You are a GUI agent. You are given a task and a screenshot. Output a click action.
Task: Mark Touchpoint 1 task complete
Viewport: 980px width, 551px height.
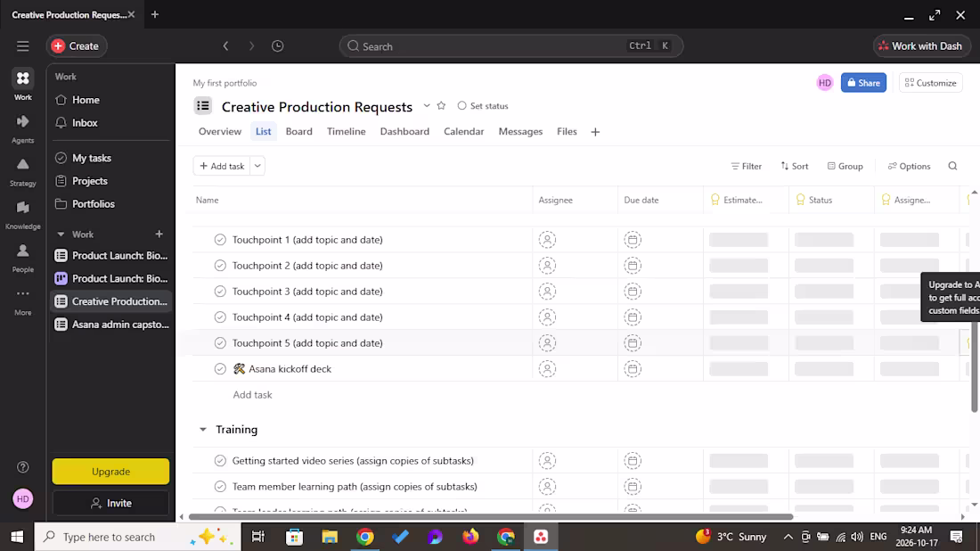[x=220, y=240]
